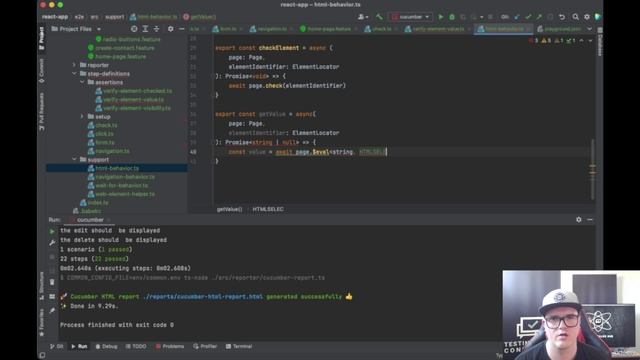Collapse the support folder
The width and height of the screenshot is (640, 360).
[x=74, y=160]
